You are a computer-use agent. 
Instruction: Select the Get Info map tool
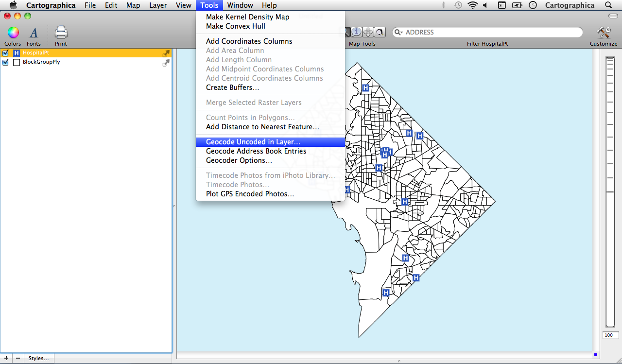click(356, 32)
